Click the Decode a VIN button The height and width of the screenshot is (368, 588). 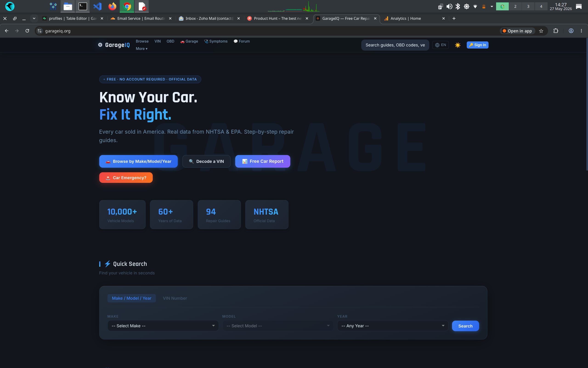[206, 161]
